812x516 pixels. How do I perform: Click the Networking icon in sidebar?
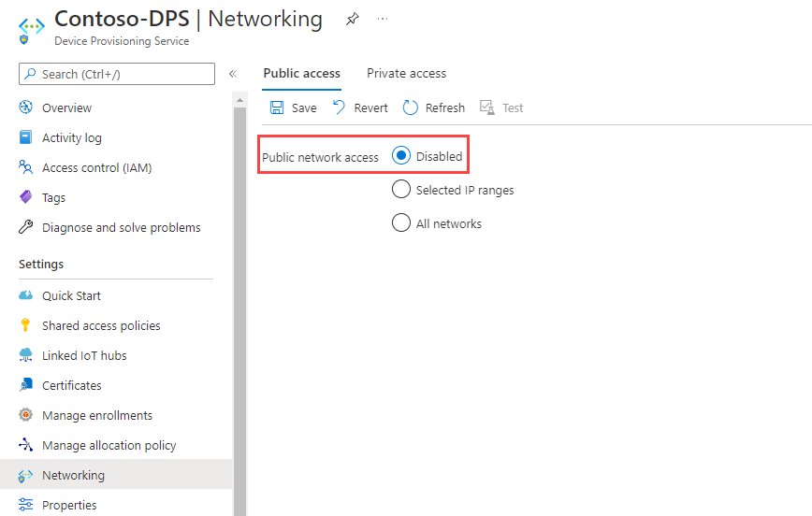click(x=25, y=476)
